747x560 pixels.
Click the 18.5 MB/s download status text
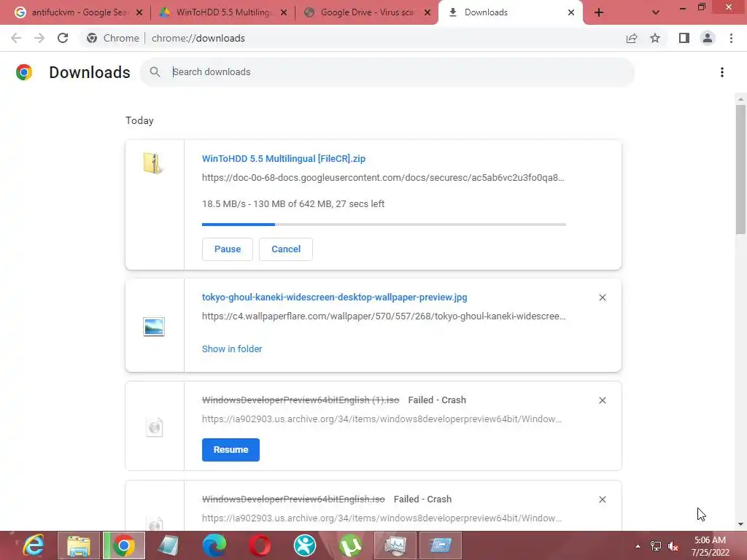click(293, 204)
